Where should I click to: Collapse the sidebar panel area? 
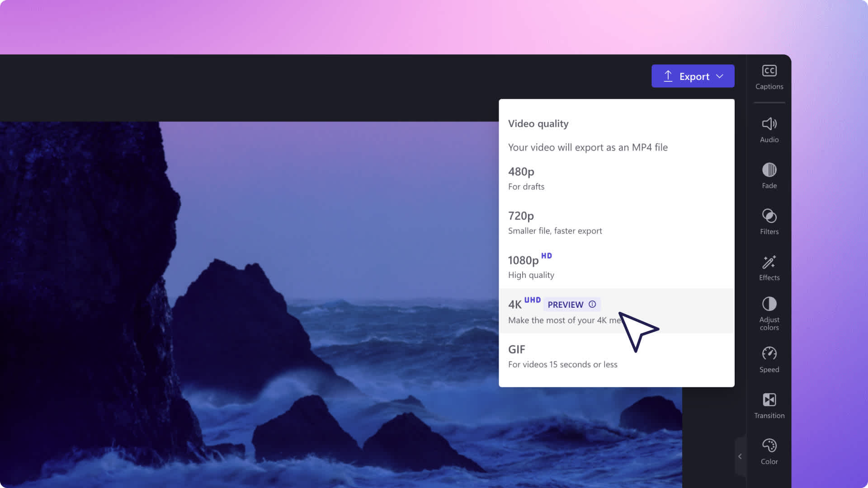(x=739, y=456)
